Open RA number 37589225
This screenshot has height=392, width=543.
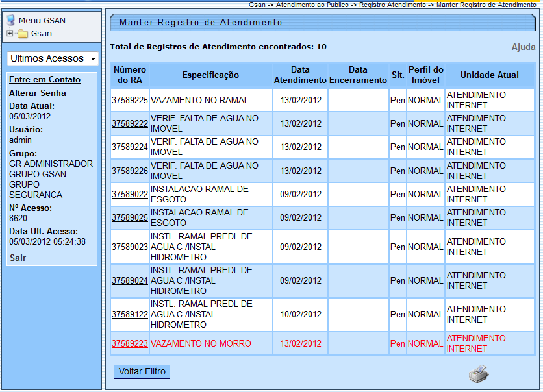[130, 100]
